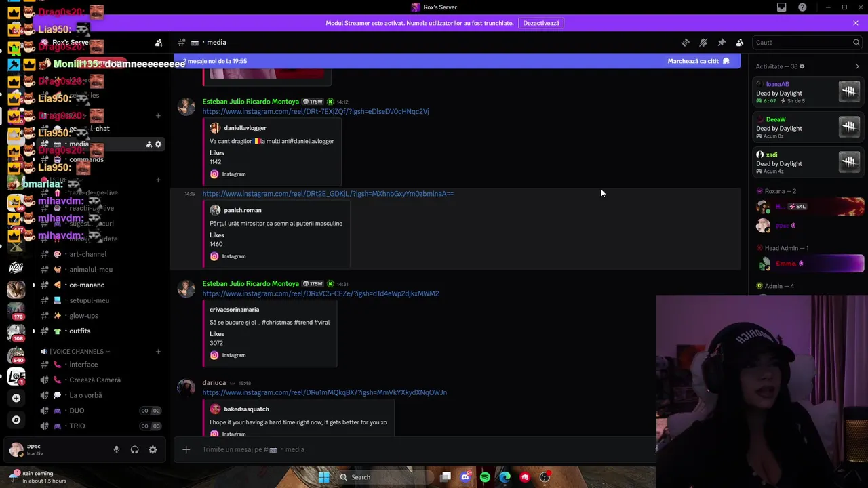Open the Threads icon in channel header
Image resolution: width=868 pixels, height=488 pixels.
tap(685, 42)
